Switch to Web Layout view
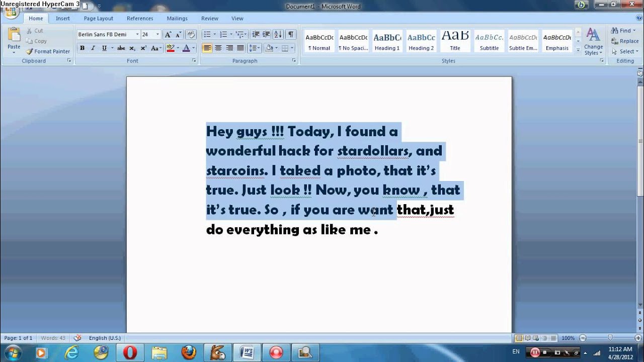 (536, 338)
